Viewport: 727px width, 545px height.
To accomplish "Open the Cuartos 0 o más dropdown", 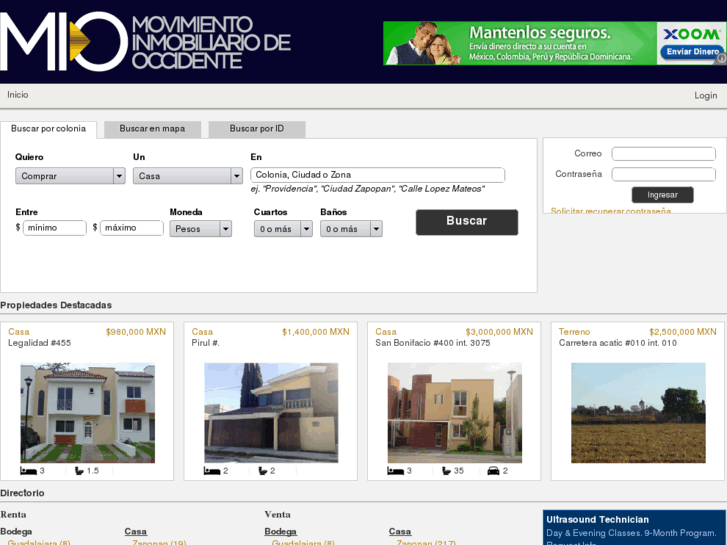I will (283, 229).
